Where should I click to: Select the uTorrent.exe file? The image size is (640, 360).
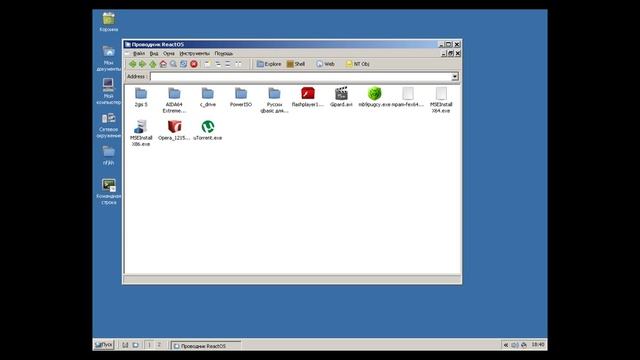(x=208, y=130)
